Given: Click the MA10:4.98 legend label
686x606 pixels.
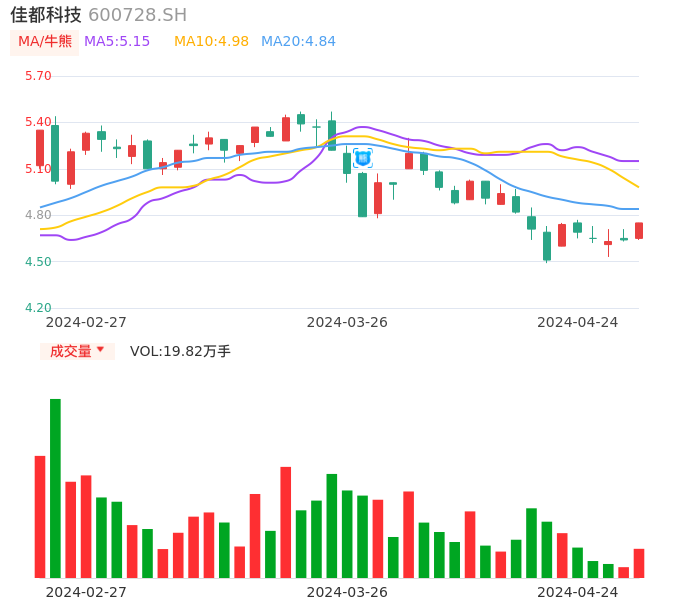Looking at the screenshot, I should pyautogui.click(x=211, y=42).
